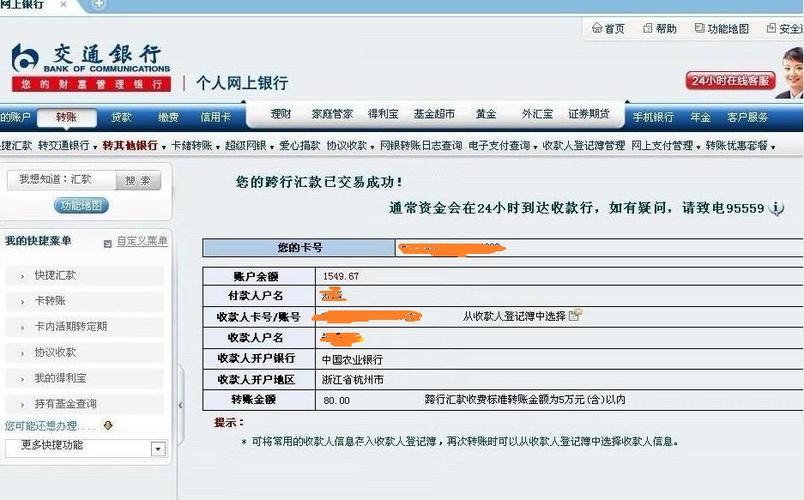Screen dimensions: 804x500
Task: Click the blue 功能地图 pill button
Action: (82, 206)
